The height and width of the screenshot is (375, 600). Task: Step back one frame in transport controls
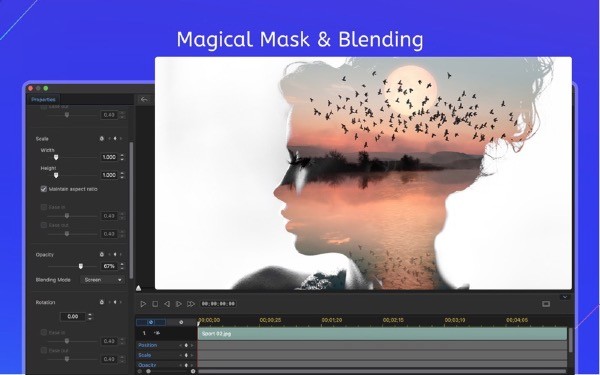(x=167, y=304)
